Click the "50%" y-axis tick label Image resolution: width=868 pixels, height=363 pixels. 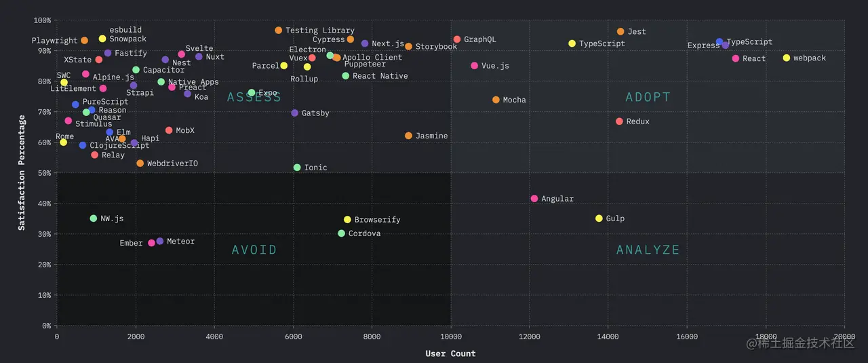[43, 173]
